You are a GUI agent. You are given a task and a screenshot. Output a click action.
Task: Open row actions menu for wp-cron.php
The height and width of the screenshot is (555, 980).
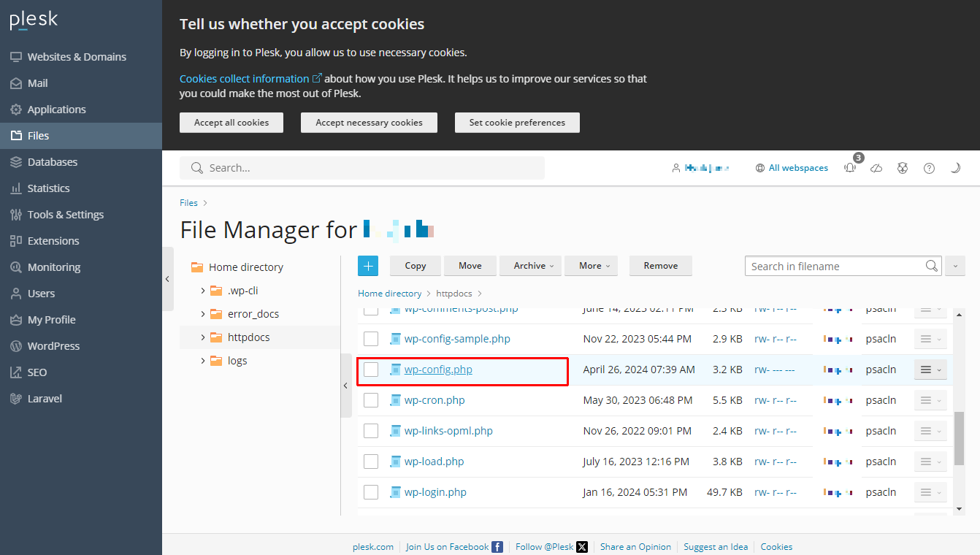(x=930, y=400)
